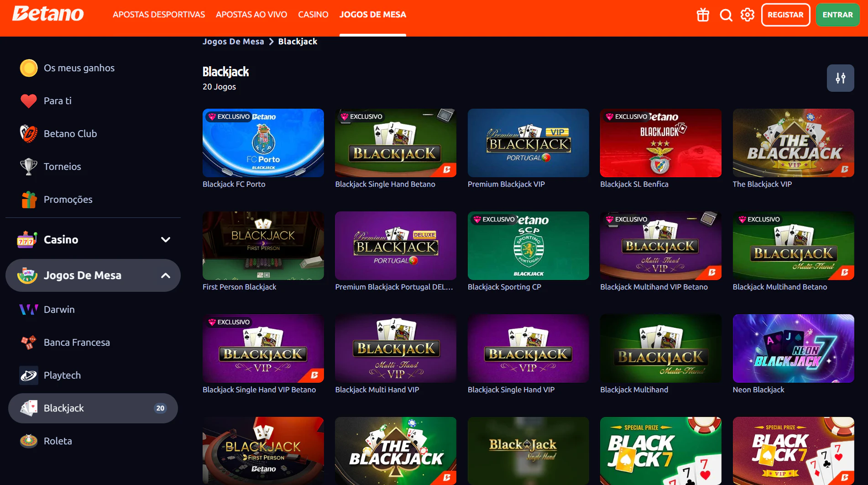Open Premium Blackjack VIP thumbnail
The image size is (868, 485).
pos(528,143)
